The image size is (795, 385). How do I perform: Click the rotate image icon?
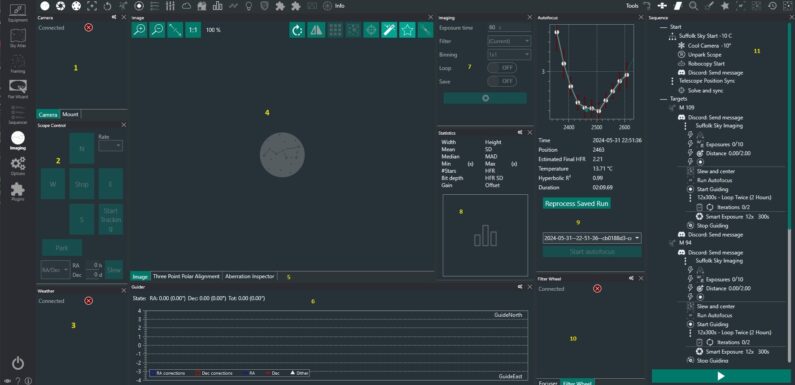pos(298,30)
